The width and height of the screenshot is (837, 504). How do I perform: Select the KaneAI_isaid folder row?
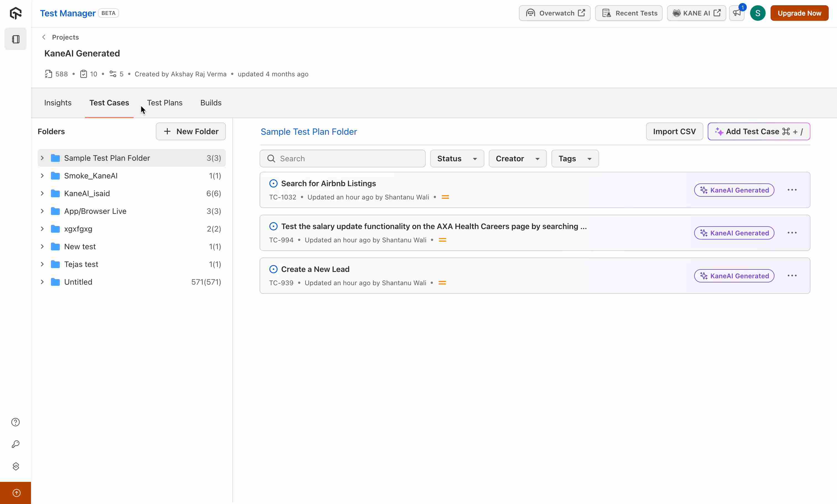click(131, 193)
